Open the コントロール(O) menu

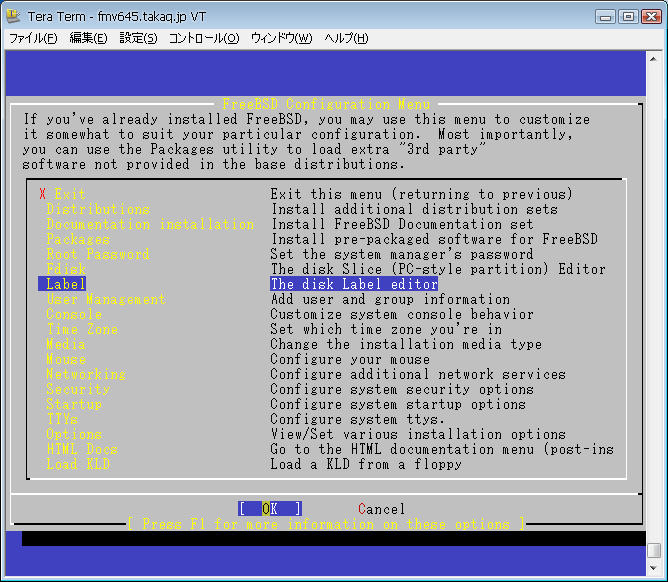[204, 38]
